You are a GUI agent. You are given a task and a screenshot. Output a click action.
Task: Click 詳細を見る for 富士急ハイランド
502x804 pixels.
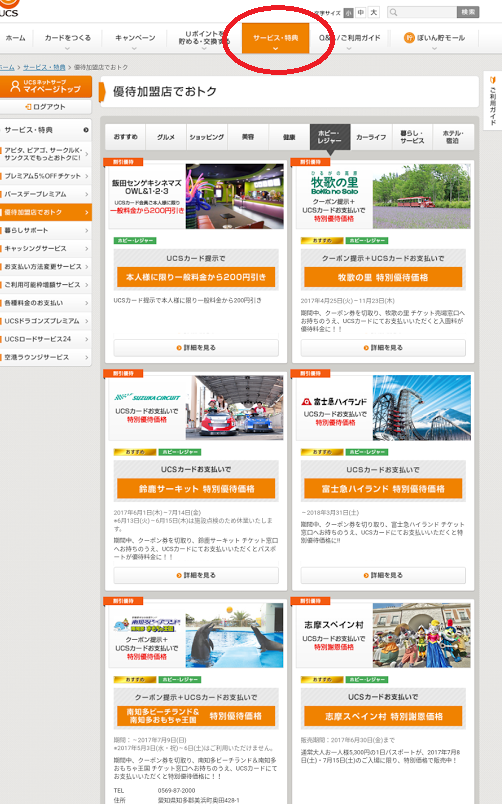pyautogui.click(x=383, y=575)
